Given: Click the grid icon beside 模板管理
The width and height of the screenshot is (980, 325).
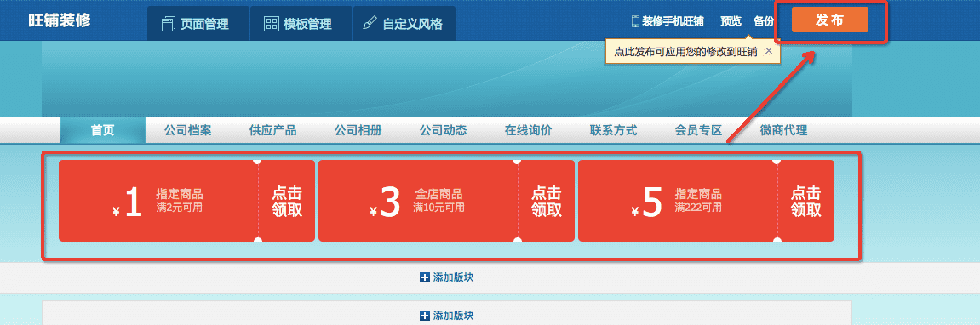Looking at the screenshot, I should 271,25.
